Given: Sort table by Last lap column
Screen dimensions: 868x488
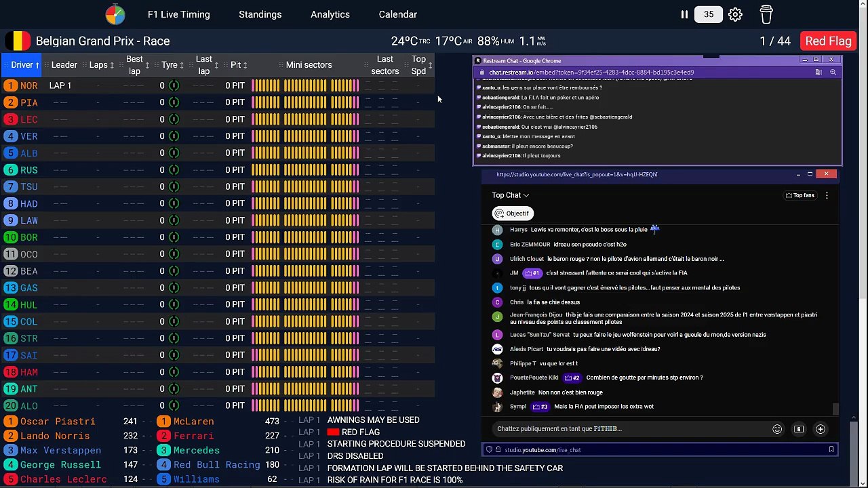Looking at the screenshot, I should 207,65.
